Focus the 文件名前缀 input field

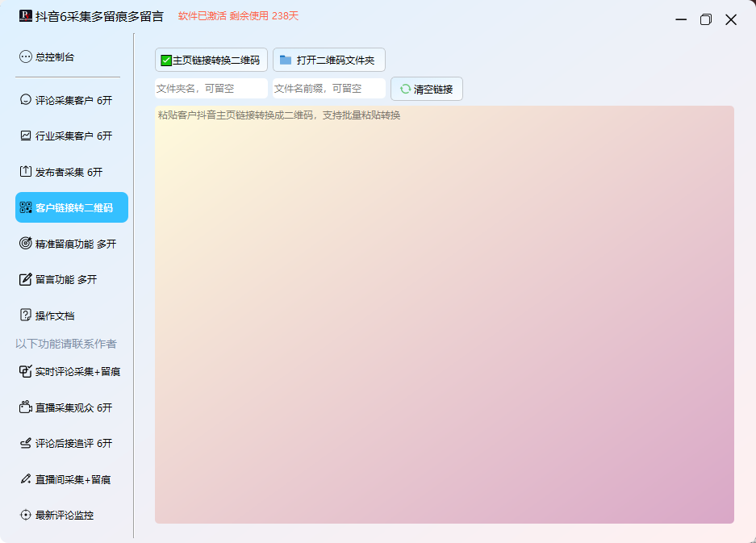pos(328,89)
